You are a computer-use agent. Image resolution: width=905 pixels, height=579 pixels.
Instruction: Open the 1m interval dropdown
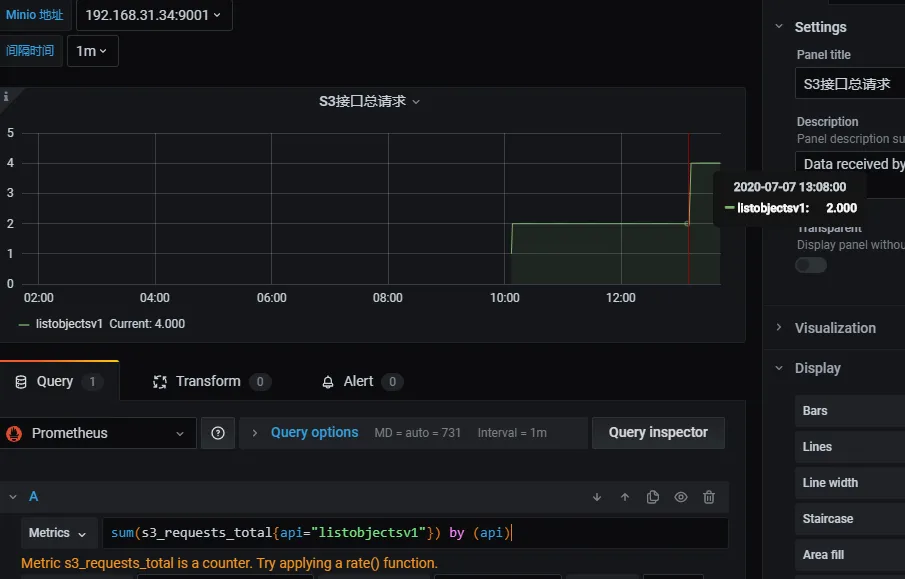point(92,51)
